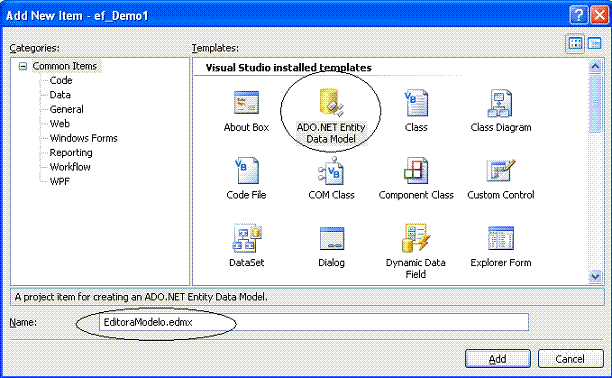Select the Explorer Form template icon
The width and height of the screenshot is (612, 378).
coord(501,238)
